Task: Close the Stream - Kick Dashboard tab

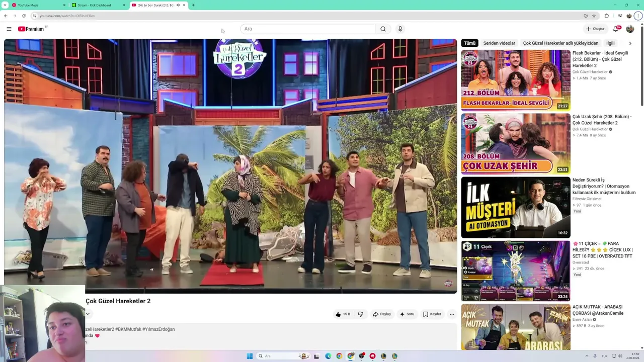Action: point(124,5)
